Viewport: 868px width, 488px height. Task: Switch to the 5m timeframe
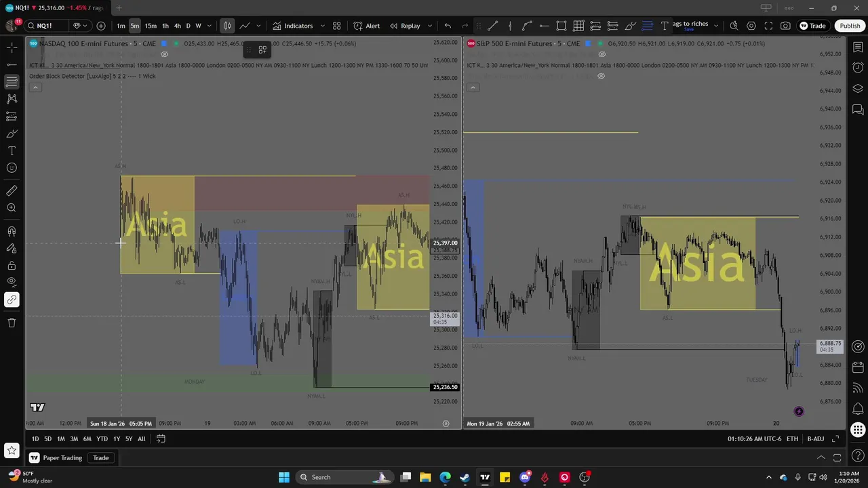click(135, 26)
